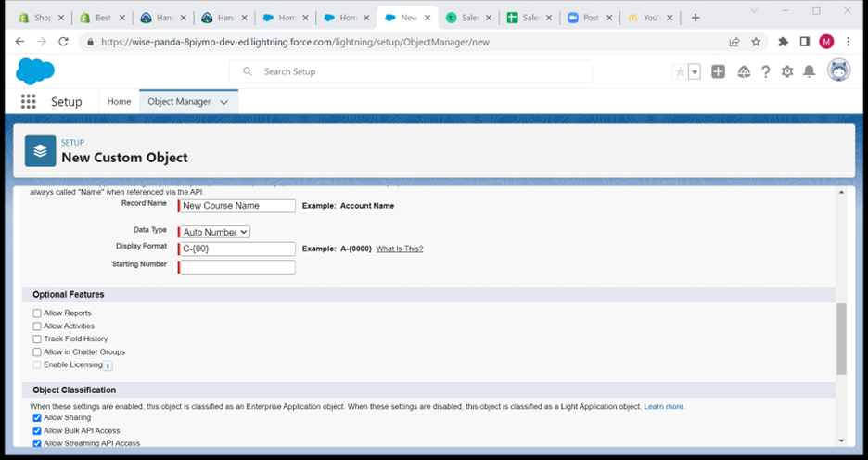Uncheck the Allow Sharing checkbox
Image resolution: width=868 pixels, height=460 pixels.
tap(37, 418)
